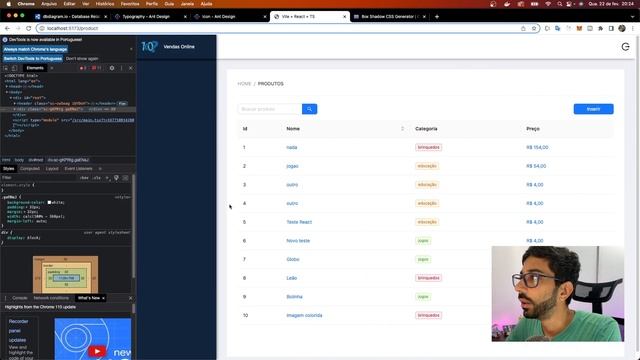Click HOME breadcrumb link
Image resolution: width=640 pixels, height=360 pixels.
coord(244,84)
